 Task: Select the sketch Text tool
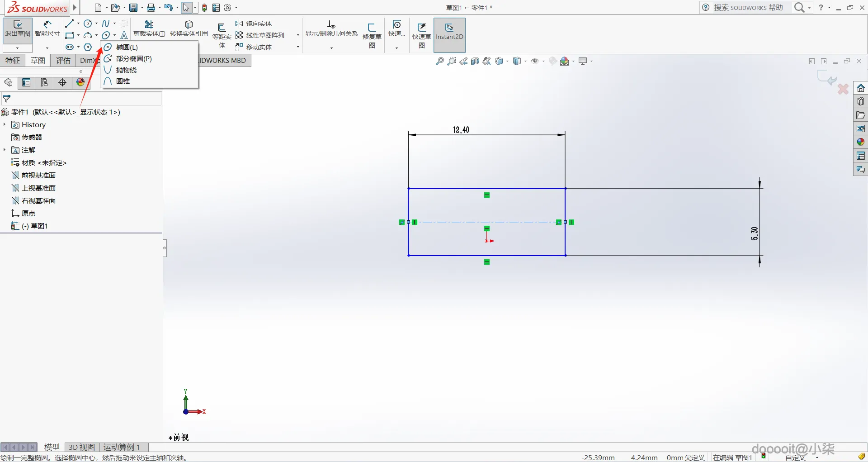[124, 35]
